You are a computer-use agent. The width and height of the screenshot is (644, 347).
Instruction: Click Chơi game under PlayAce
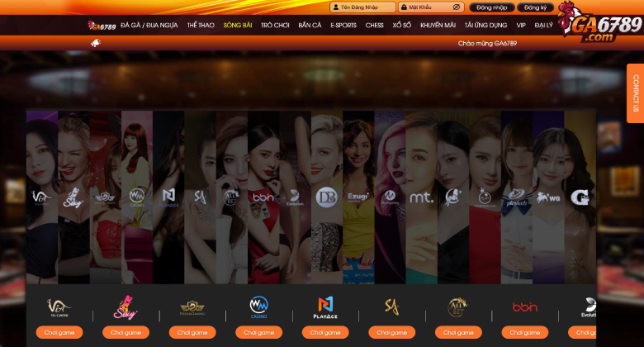point(325,332)
